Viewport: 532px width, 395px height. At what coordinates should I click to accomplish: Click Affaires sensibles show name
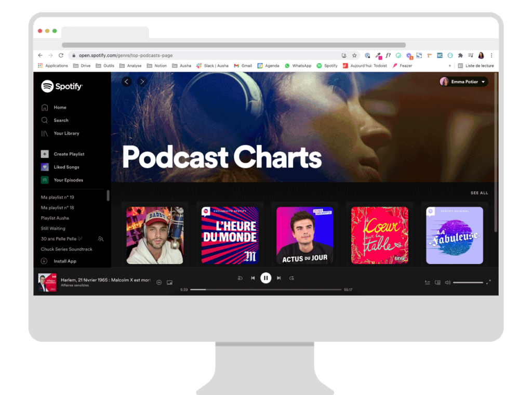[x=75, y=285]
